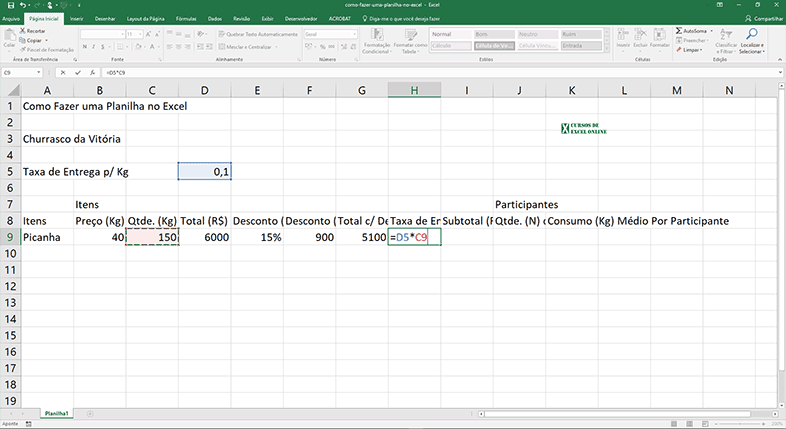Click cell with value 6000
The height and width of the screenshot is (429, 786).
click(x=205, y=237)
